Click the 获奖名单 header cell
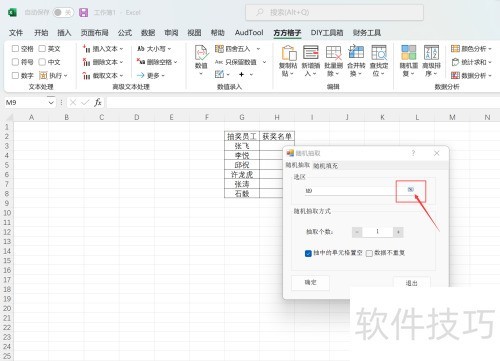The image size is (500, 361). point(277,136)
